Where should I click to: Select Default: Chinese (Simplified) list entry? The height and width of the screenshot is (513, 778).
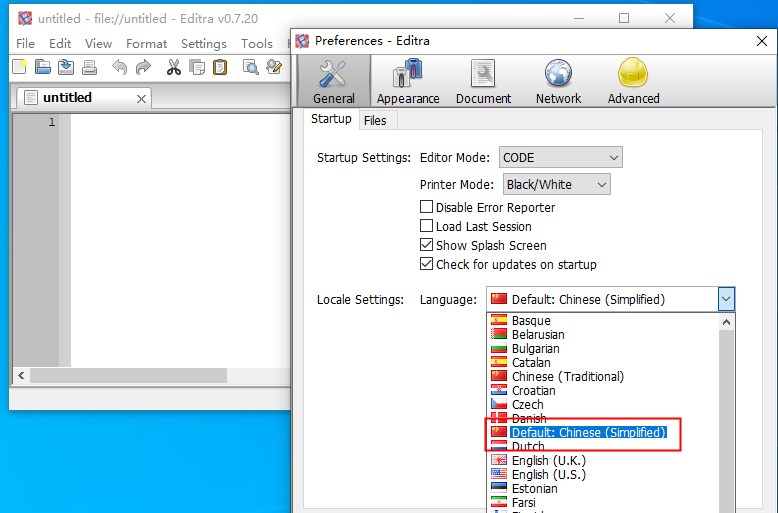tap(603, 432)
